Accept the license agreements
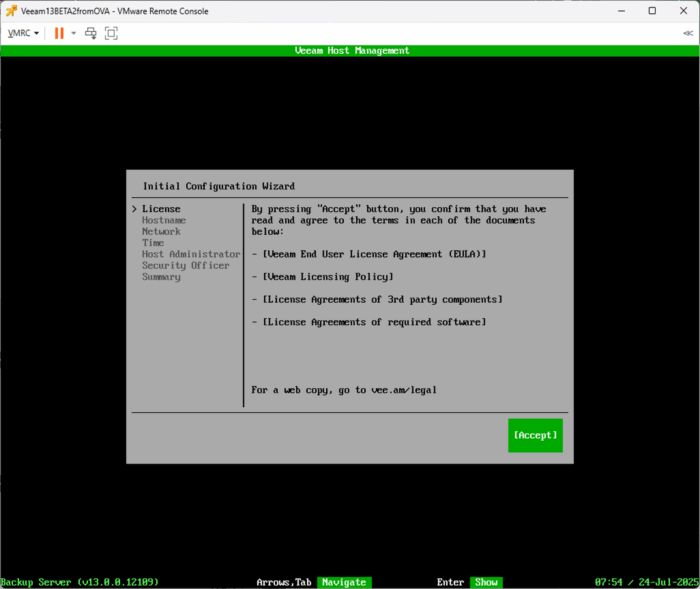This screenshot has width=700, height=589. click(535, 435)
